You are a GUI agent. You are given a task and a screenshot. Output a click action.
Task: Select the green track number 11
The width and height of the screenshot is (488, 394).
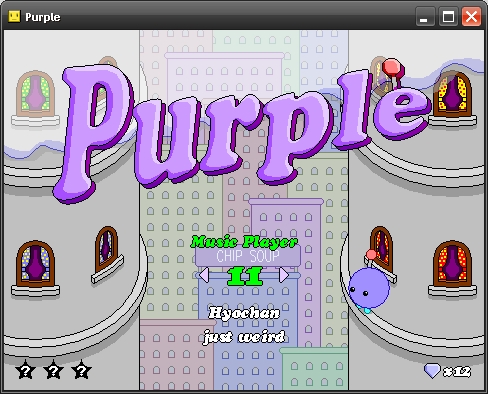click(x=245, y=276)
